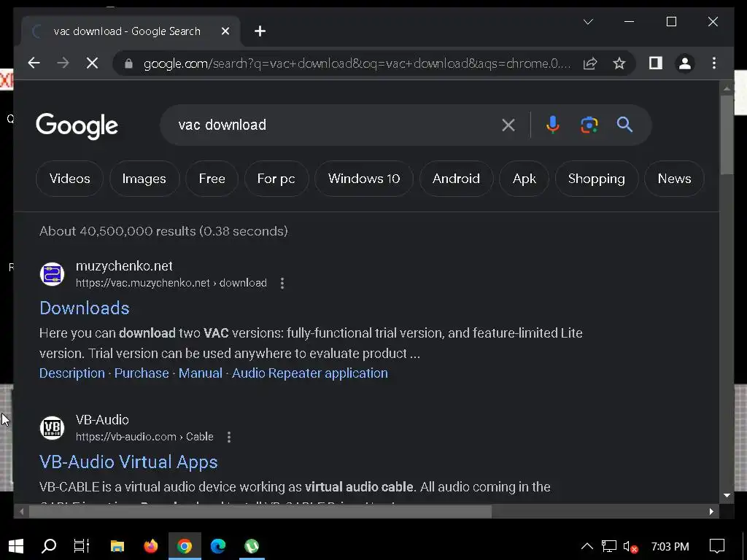The image size is (747, 560).
Task: Open the Windows Start menu
Action: pyautogui.click(x=16, y=546)
